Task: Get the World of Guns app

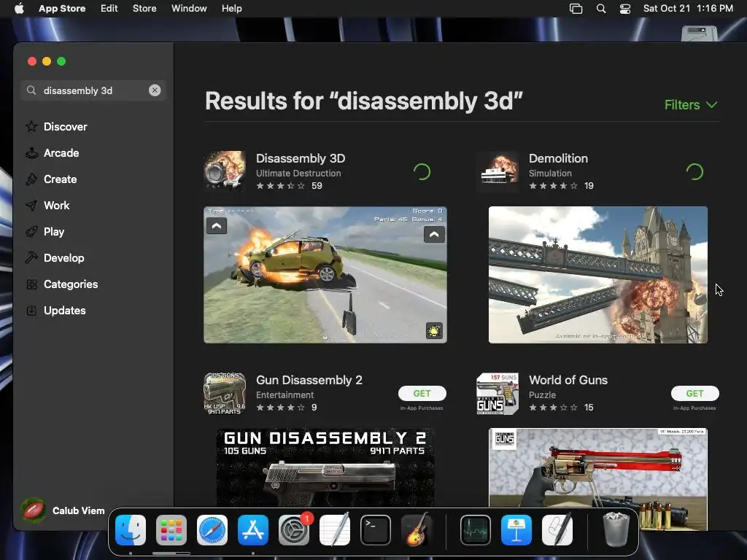Action: (694, 393)
